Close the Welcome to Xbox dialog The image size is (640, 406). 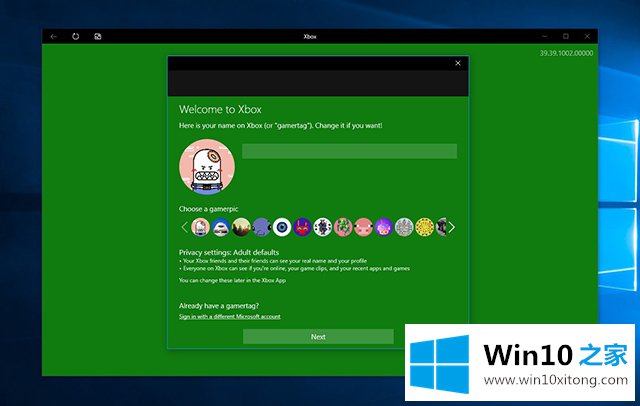(458, 63)
